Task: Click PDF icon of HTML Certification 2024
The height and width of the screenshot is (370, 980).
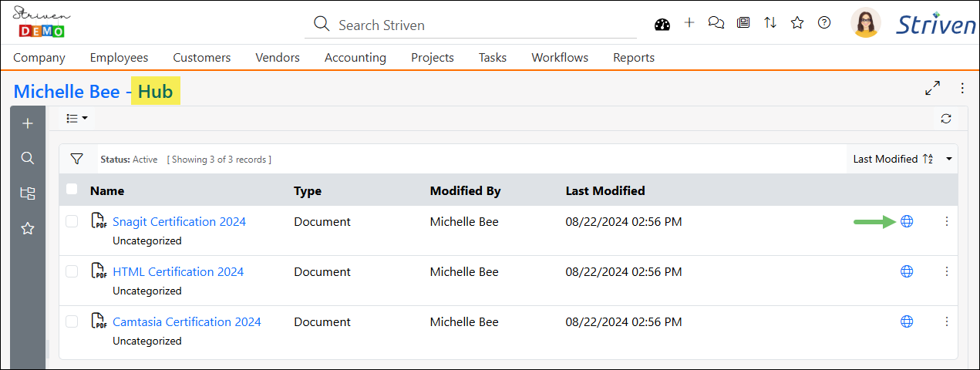Action: (x=99, y=271)
